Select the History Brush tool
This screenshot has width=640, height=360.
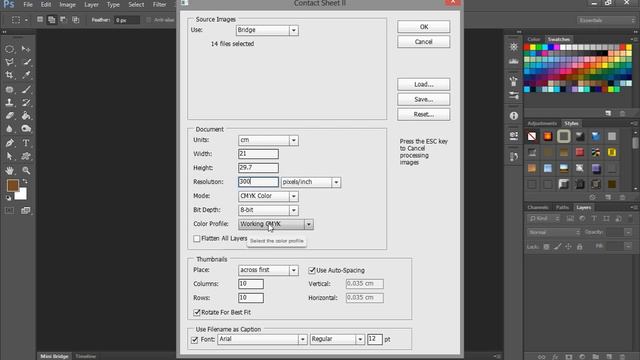pyautogui.click(x=26, y=102)
